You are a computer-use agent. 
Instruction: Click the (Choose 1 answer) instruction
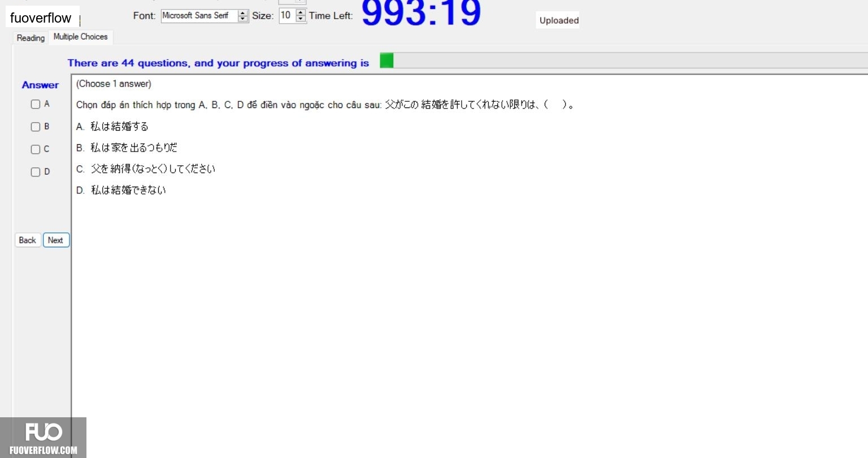tap(114, 84)
